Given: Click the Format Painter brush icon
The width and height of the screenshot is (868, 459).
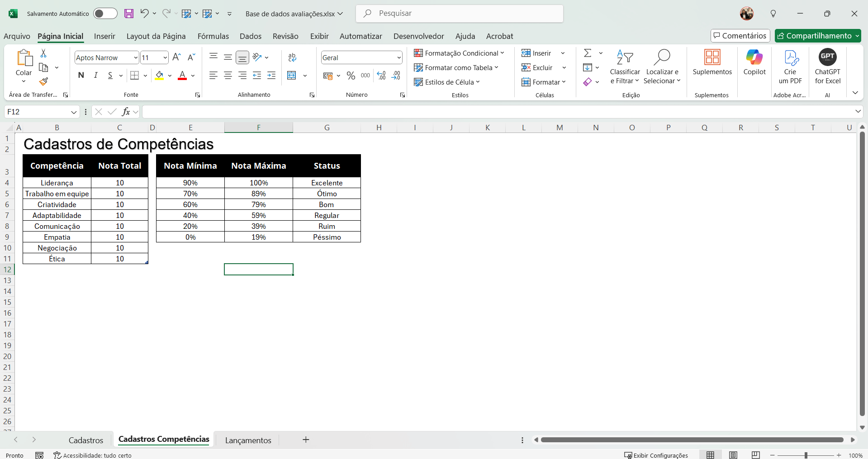Looking at the screenshot, I should pos(43,81).
